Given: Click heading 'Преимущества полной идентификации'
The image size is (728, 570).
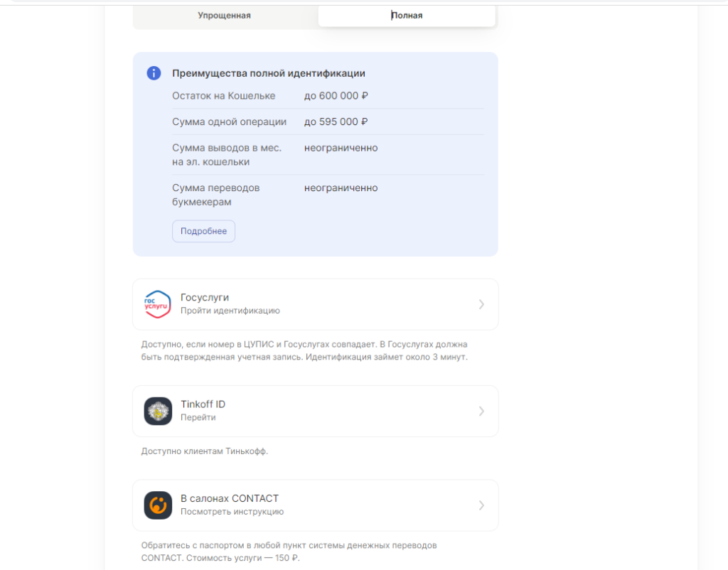Looking at the screenshot, I should click(x=269, y=73).
